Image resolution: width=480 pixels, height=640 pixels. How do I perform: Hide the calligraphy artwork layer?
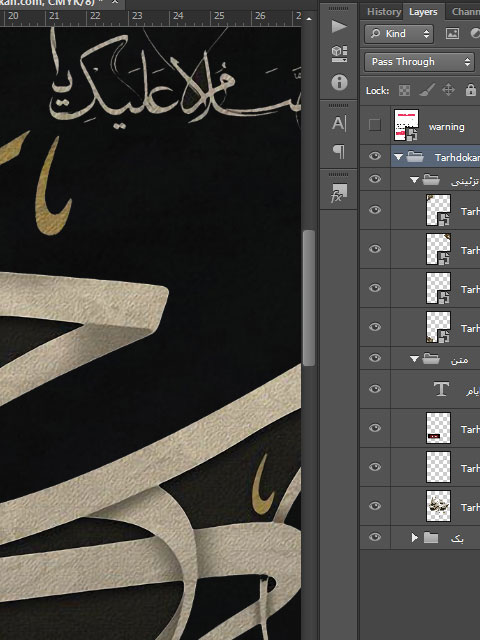[x=375, y=506]
